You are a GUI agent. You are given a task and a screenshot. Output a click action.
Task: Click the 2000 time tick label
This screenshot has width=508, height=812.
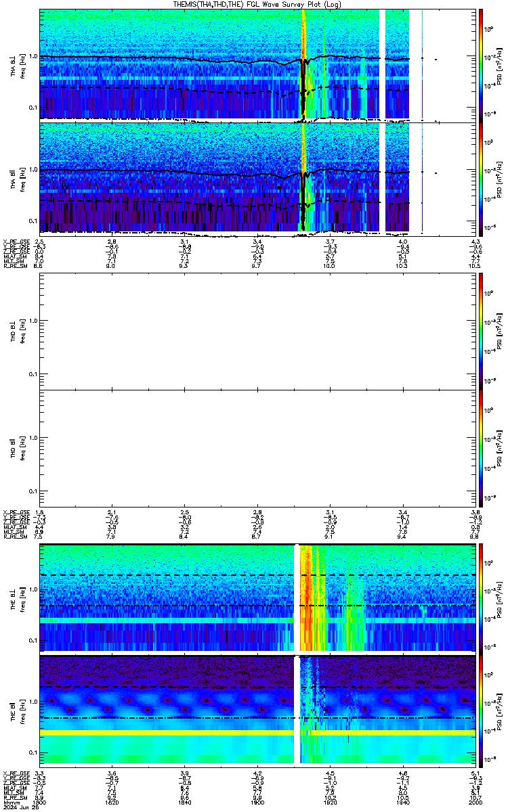click(475, 802)
